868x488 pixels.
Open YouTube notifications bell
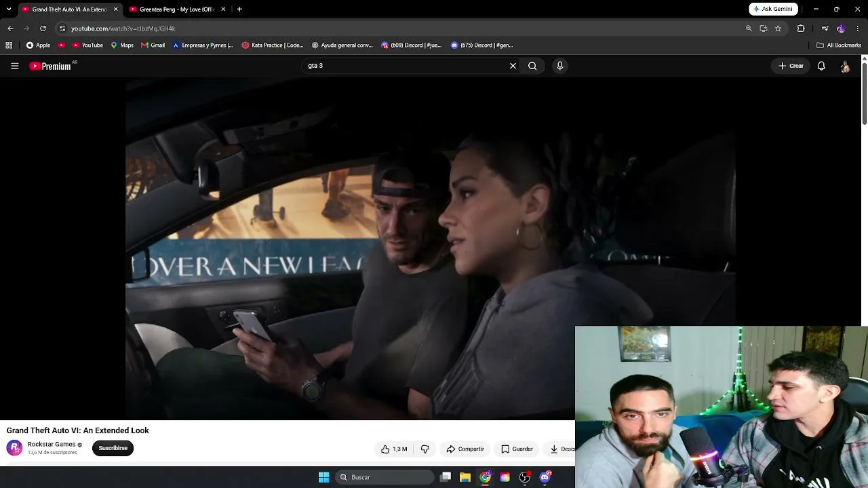point(821,66)
